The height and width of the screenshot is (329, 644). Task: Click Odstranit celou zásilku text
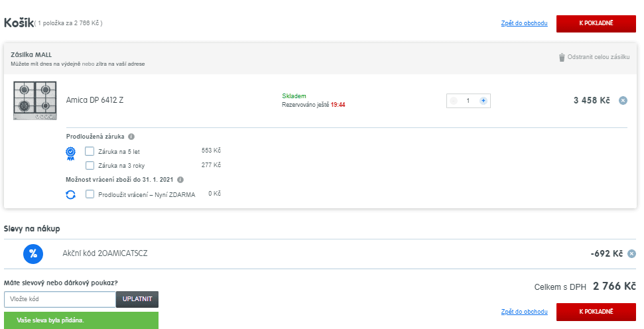point(598,57)
